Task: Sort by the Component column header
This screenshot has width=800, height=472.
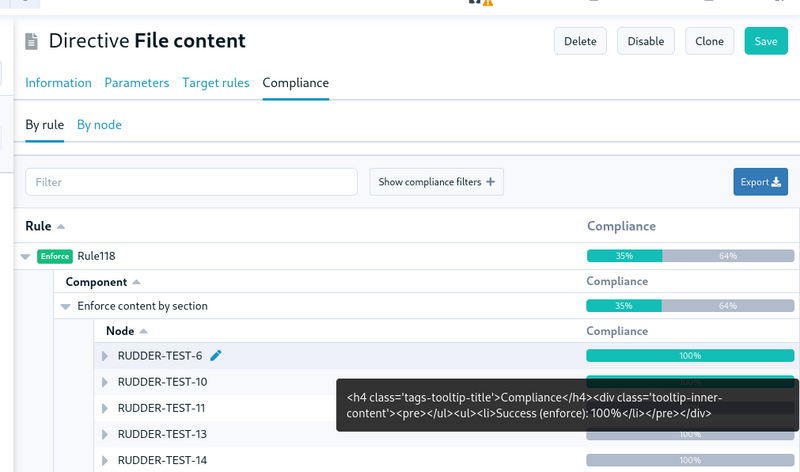Action: pos(103,282)
